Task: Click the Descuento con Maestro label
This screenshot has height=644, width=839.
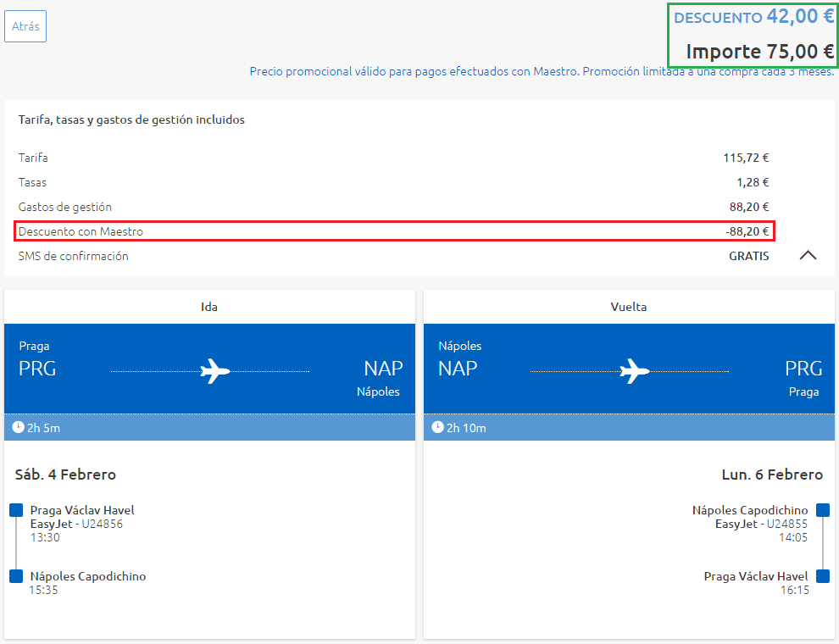Action: 81,231
